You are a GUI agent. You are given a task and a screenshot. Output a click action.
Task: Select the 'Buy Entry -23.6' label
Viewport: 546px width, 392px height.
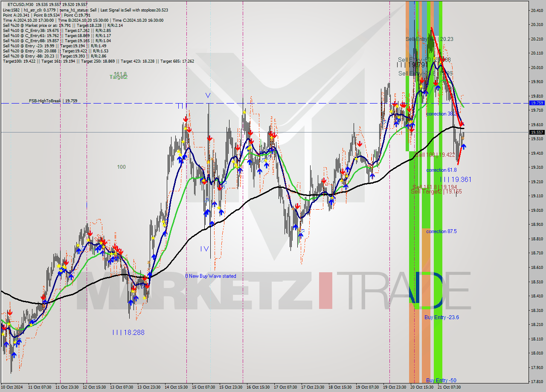(x=441, y=317)
